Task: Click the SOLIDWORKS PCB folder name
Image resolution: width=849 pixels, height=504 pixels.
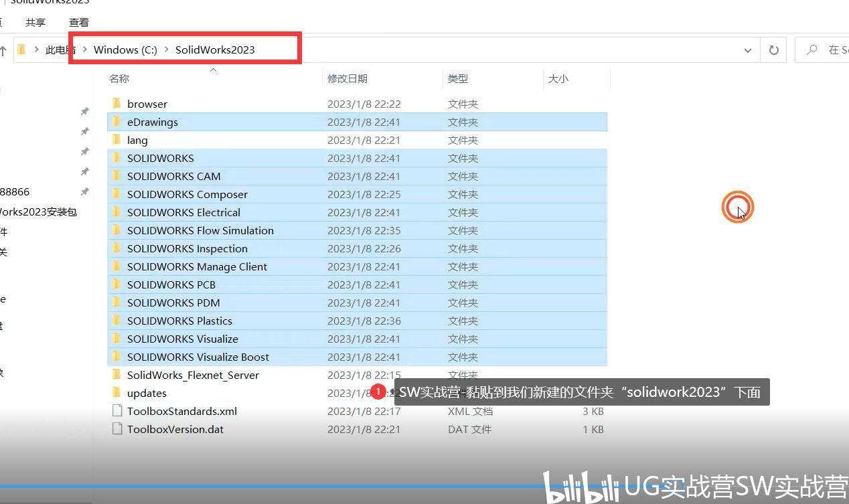Action: 171,284
